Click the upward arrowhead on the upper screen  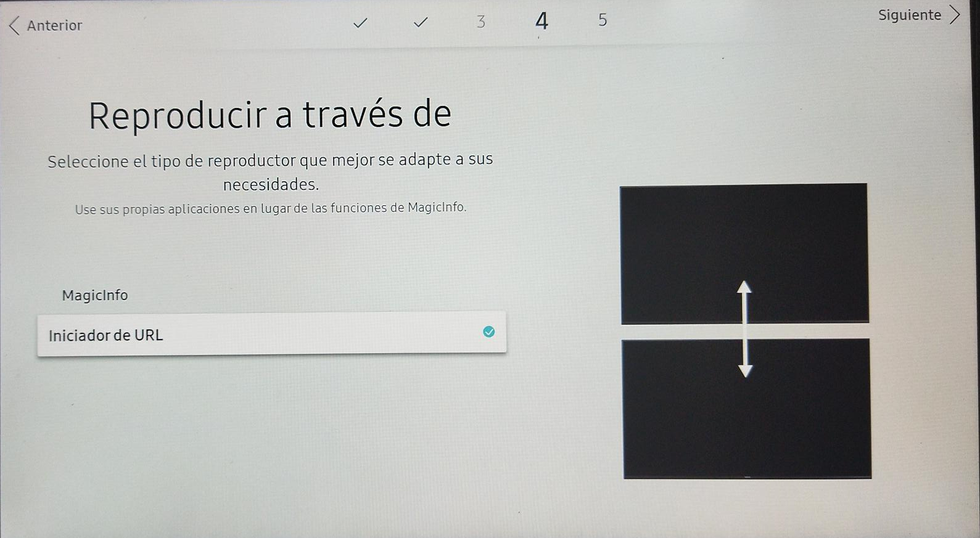coord(744,287)
